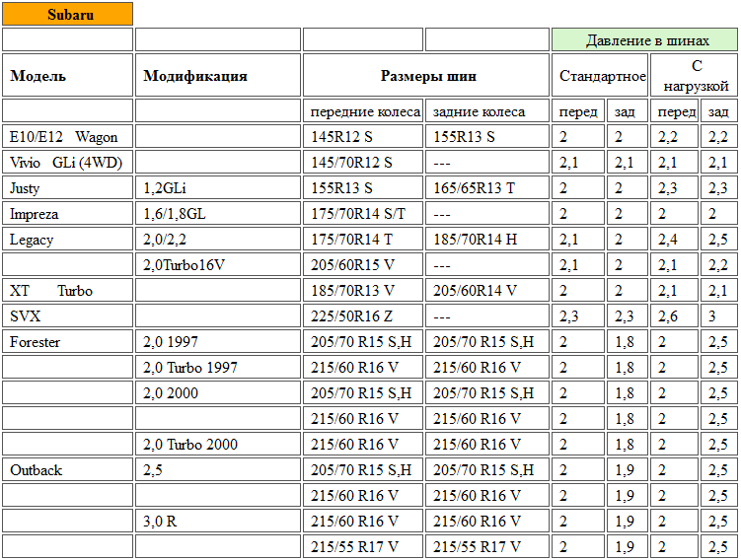Click the '185/70R13 V' tire size

[x=363, y=291]
